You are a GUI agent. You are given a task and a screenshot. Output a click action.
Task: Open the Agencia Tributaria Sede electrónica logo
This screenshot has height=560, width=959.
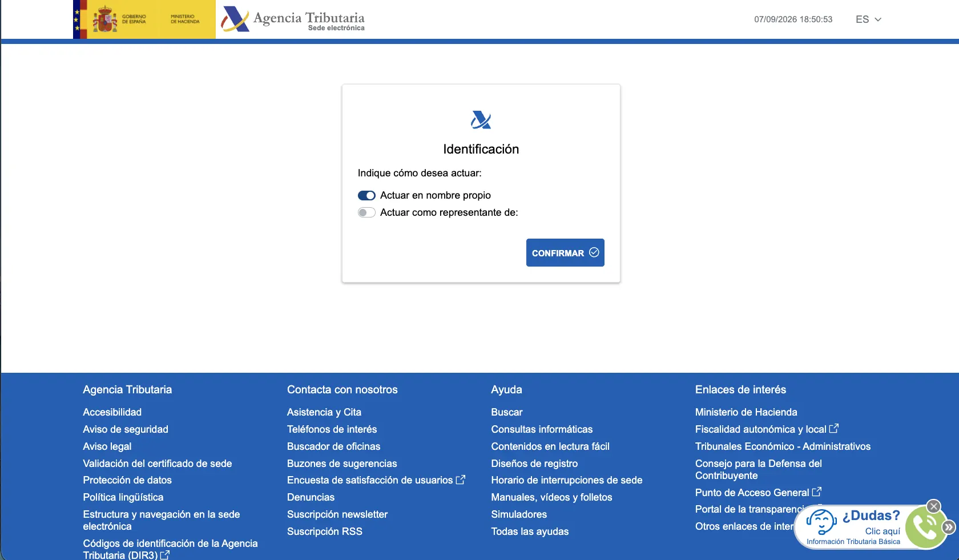[x=293, y=19]
